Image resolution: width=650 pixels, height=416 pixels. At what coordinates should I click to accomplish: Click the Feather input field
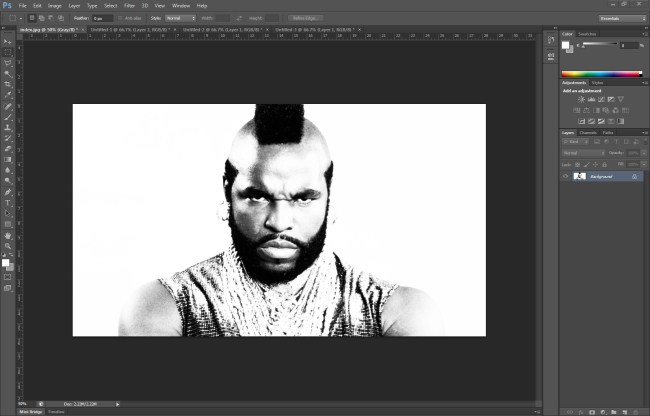(x=102, y=18)
